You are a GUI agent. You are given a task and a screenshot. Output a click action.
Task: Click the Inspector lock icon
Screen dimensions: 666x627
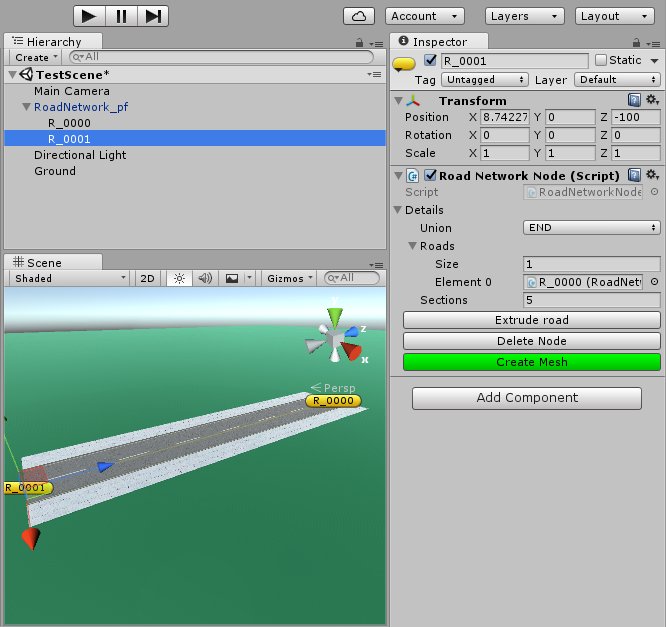636,42
